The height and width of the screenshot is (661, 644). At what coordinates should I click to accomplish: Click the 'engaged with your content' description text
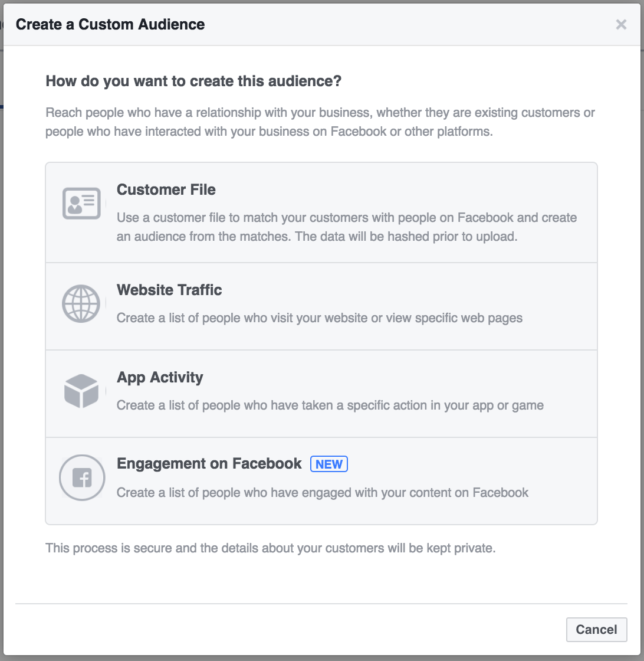[322, 492]
